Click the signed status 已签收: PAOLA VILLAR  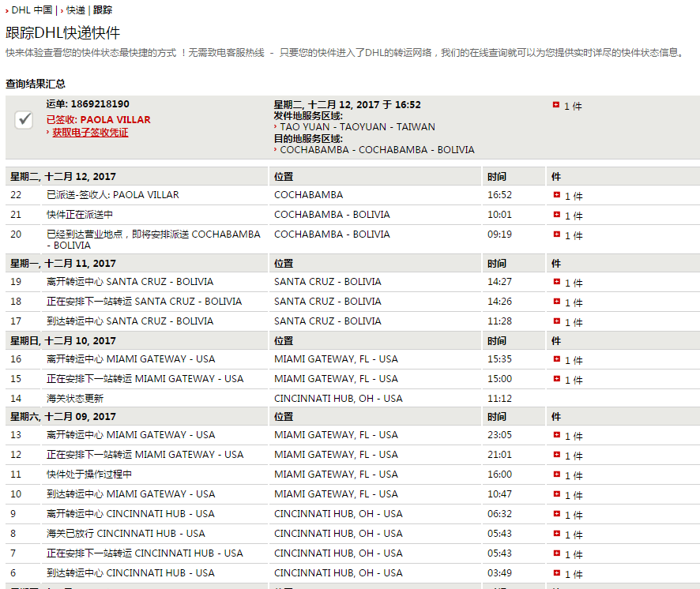(98, 119)
